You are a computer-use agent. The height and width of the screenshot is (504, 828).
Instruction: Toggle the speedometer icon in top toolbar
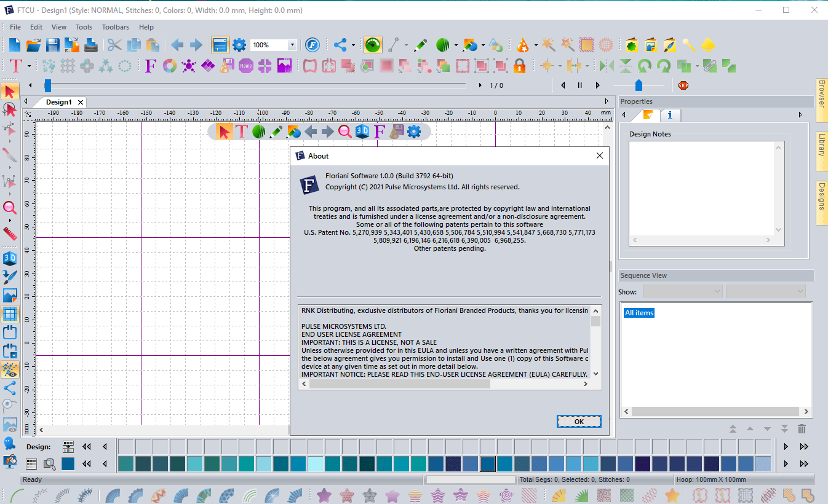[373, 45]
